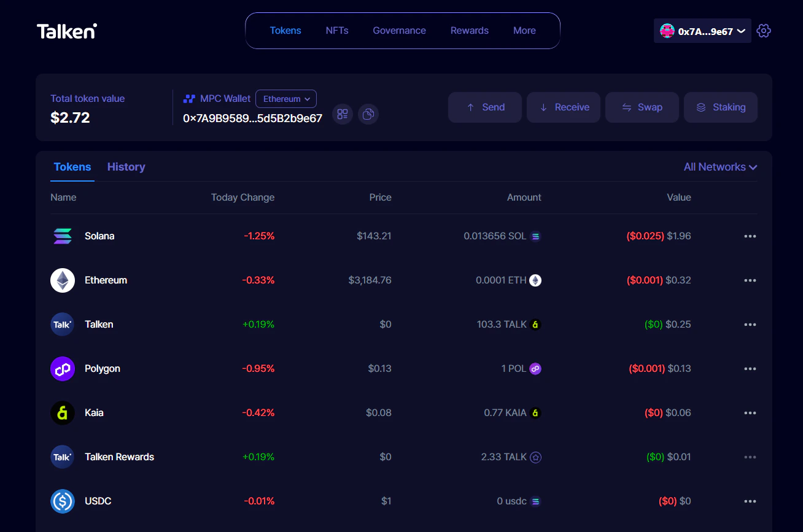Click the Talken Rewards token logo
This screenshot has width=803, height=532.
pyautogui.click(x=63, y=457)
